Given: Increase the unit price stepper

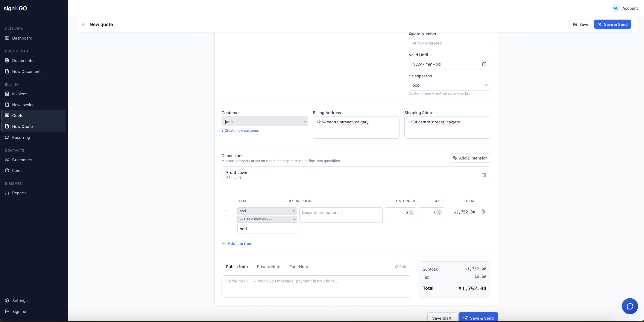Looking at the screenshot, I should 411,211.
